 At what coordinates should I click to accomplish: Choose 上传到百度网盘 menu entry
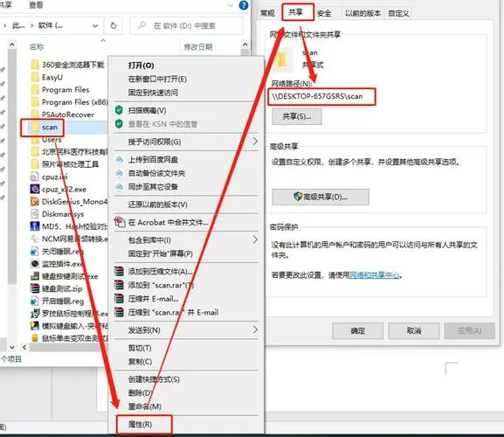(153, 159)
